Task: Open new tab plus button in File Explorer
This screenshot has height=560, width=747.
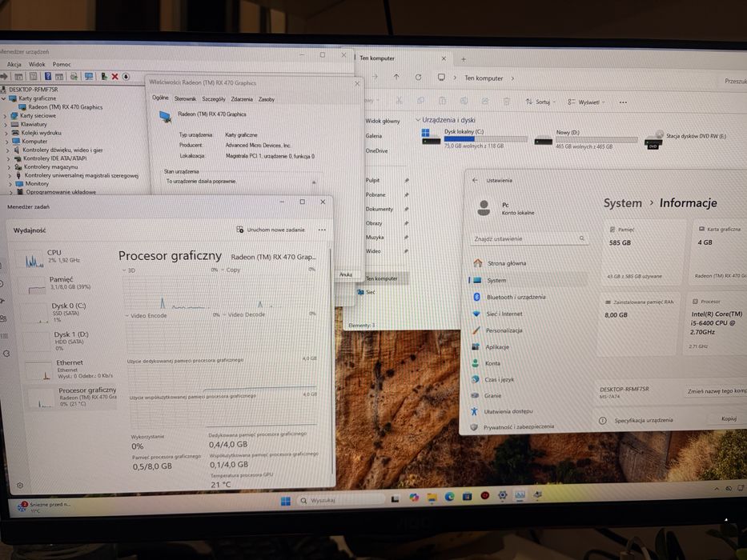Action: click(x=463, y=59)
